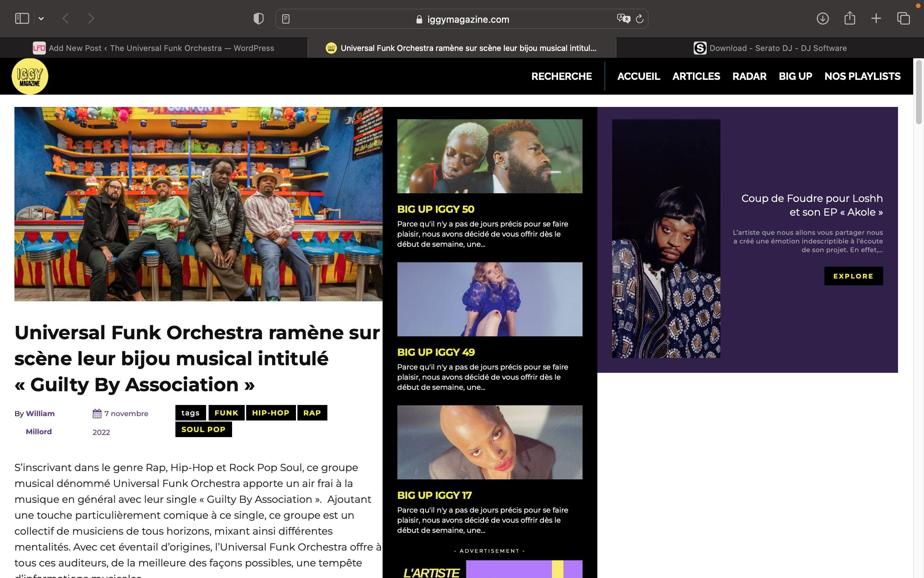The width and height of the screenshot is (924, 578).
Task: Click BIG UP IGGY 50 description text
Action: click(483, 234)
